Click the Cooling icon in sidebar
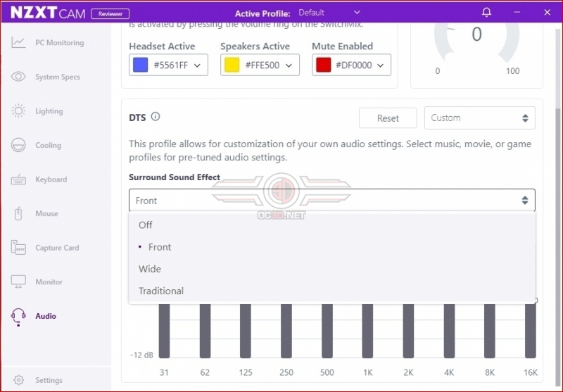This screenshot has height=392, width=563. coord(18,145)
